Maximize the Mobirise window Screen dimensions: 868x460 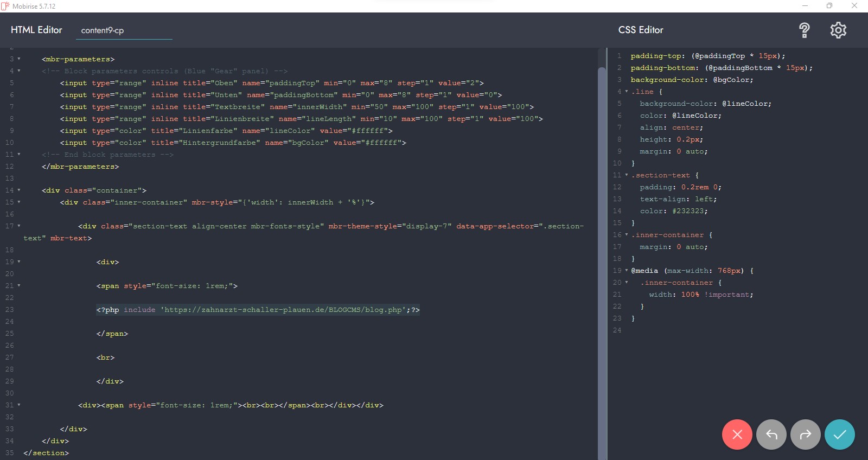(829, 6)
